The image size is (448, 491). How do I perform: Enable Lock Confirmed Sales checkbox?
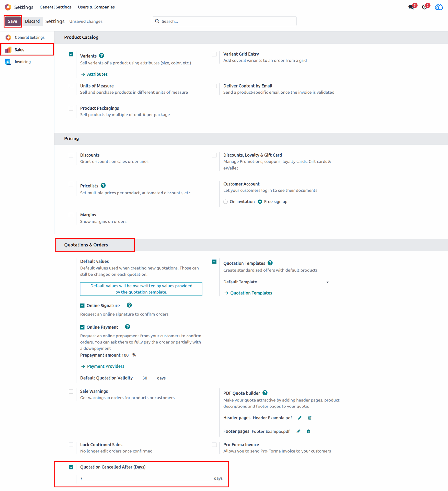(x=71, y=445)
